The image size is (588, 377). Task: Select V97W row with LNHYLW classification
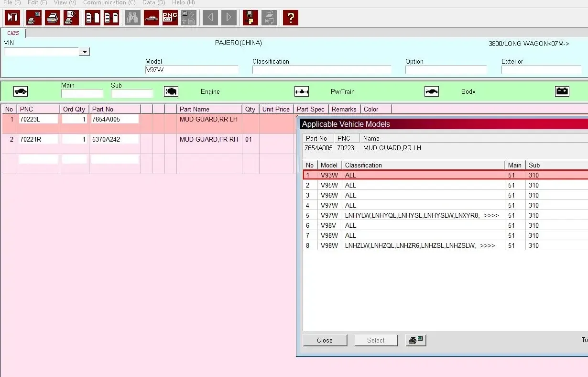point(446,215)
